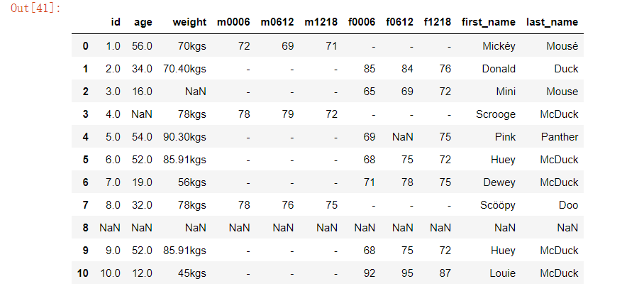The image size is (644, 296).
Task: Click the 45kgs weight cell
Action: click(191, 273)
